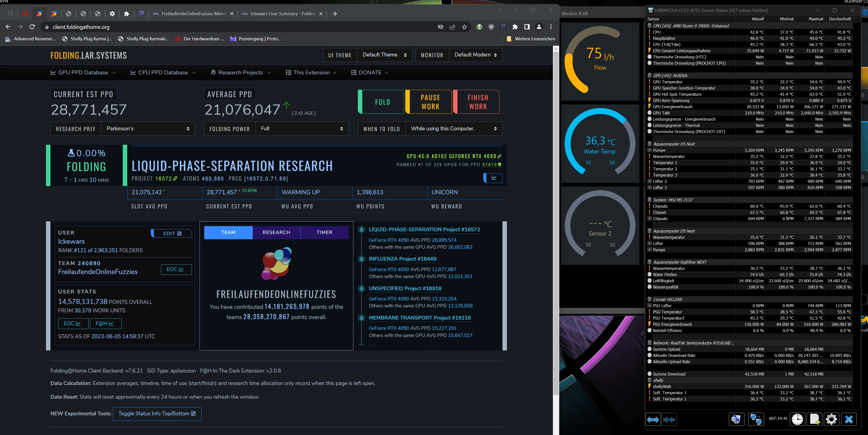Screen dimensions: 868x435
Task: Open the pinned Hardwareluxx red XX tab
Action: (x=25, y=14)
